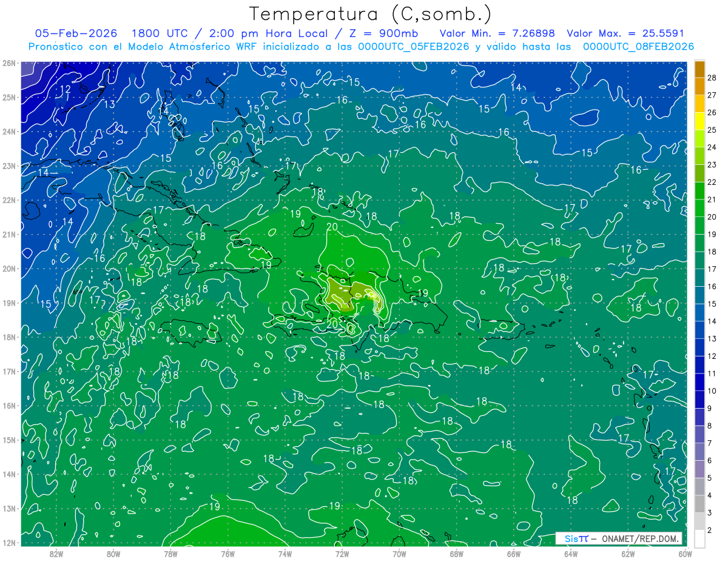Click the "68W" longitude axis label

[457, 554]
